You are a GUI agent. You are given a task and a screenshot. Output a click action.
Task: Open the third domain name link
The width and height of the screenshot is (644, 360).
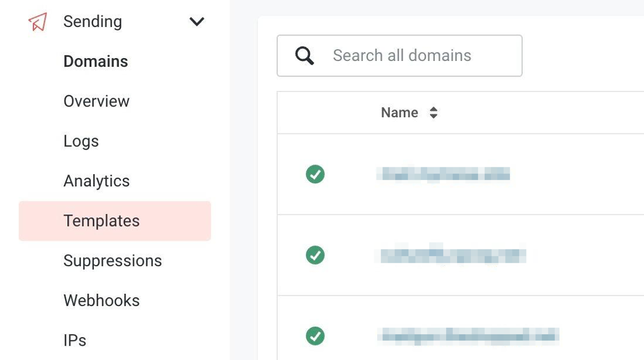[x=467, y=336]
